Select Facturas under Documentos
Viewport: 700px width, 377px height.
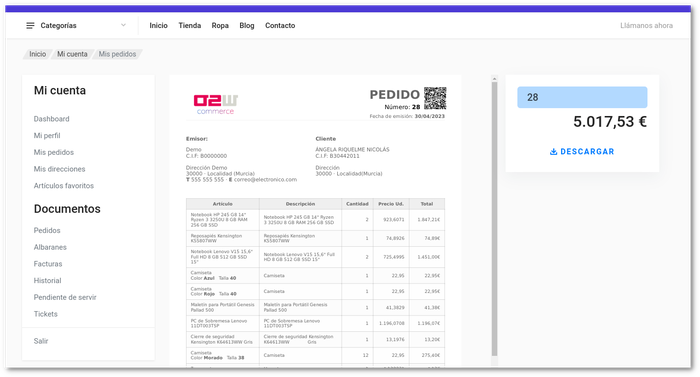point(48,264)
